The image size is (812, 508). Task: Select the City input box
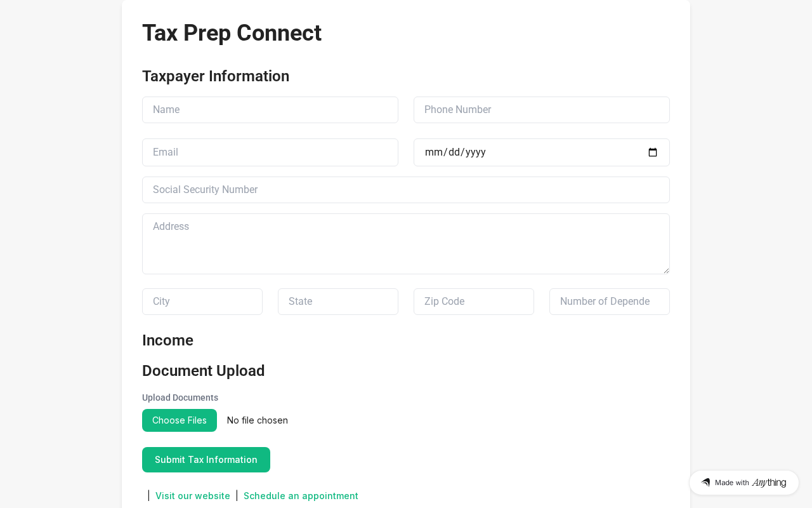pos(202,302)
